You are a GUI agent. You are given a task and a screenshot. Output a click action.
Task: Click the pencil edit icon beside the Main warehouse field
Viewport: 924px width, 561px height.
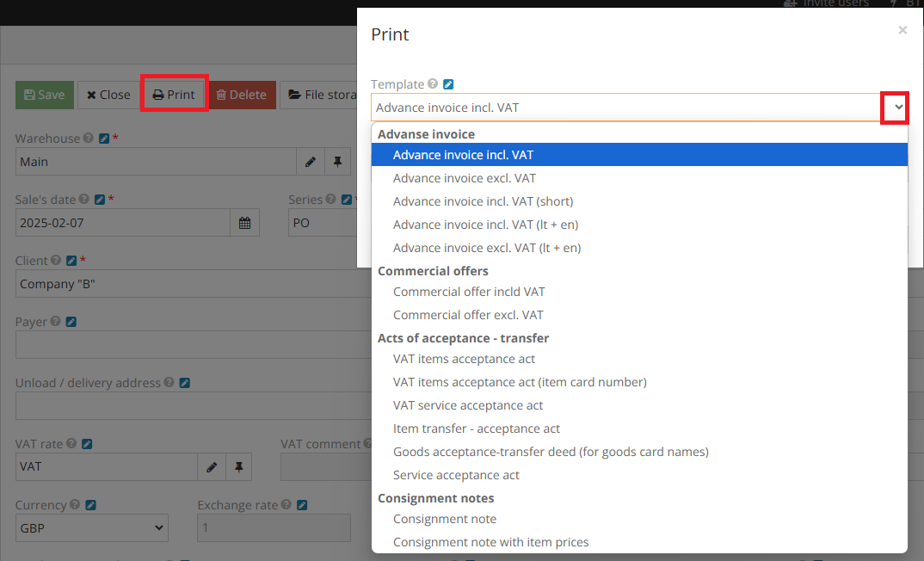pos(310,161)
